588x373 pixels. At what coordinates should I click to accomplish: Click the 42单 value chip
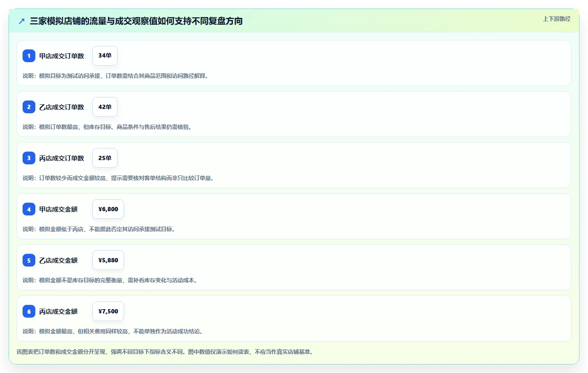pyautogui.click(x=105, y=107)
